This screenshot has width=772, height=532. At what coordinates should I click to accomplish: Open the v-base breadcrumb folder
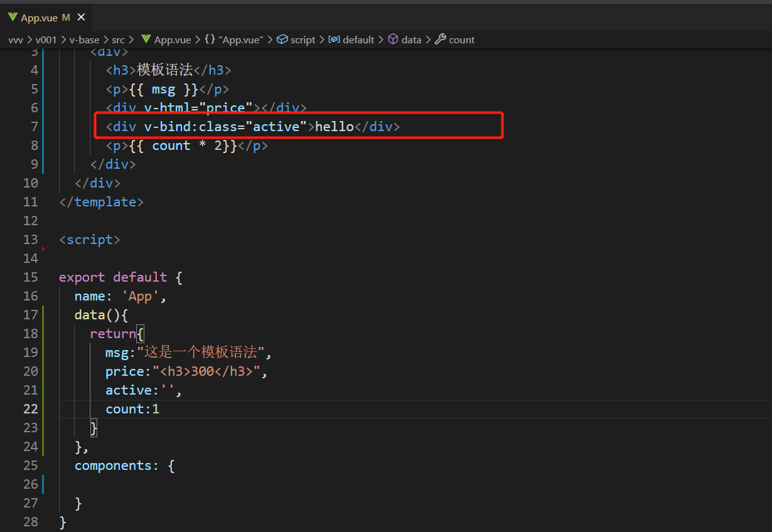pos(84,40)
